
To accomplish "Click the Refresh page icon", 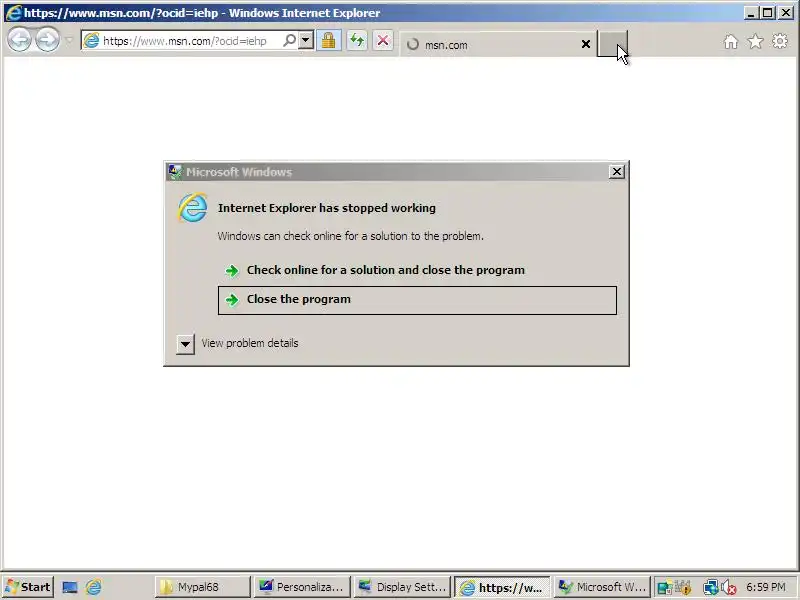I will coord(357,40).
